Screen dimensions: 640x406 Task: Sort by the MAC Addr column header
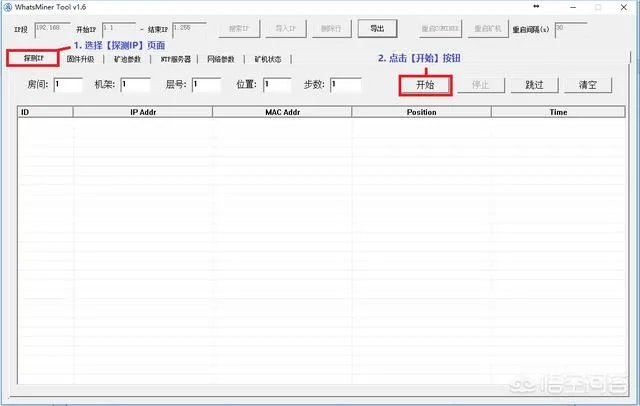click(x=282, y=112)
